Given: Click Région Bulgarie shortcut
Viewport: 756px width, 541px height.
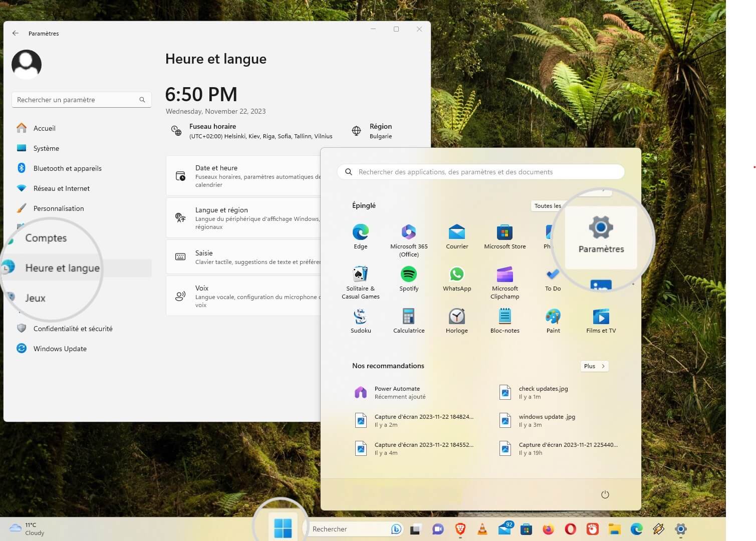Looking at the screenshot, I should coord(372,131).
